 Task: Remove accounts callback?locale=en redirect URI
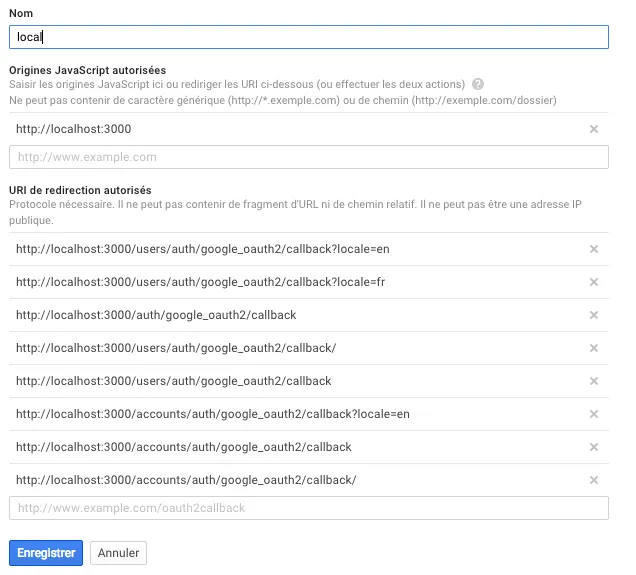[594, 414]
